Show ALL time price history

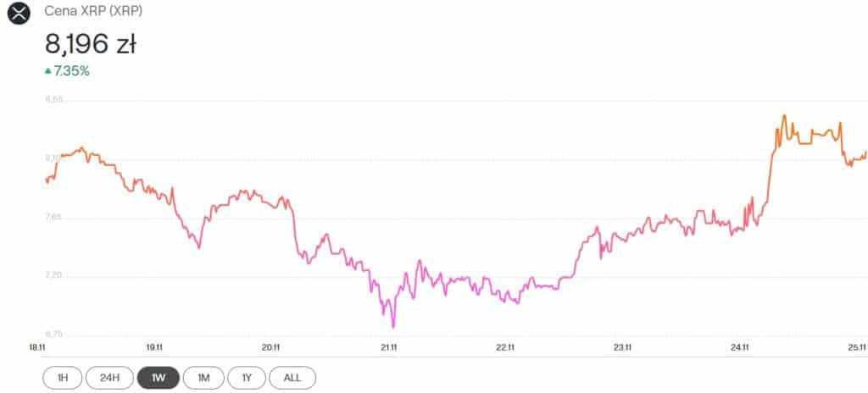coord(292,378)
